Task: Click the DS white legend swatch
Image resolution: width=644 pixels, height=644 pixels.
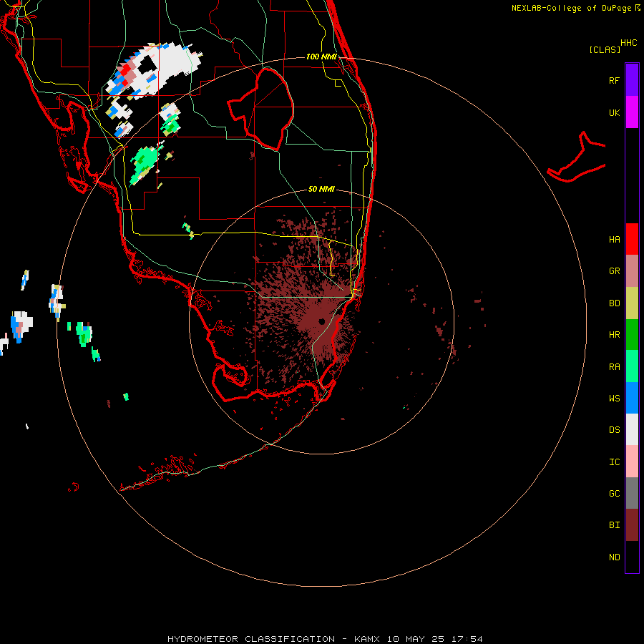Action: point(632,429)
